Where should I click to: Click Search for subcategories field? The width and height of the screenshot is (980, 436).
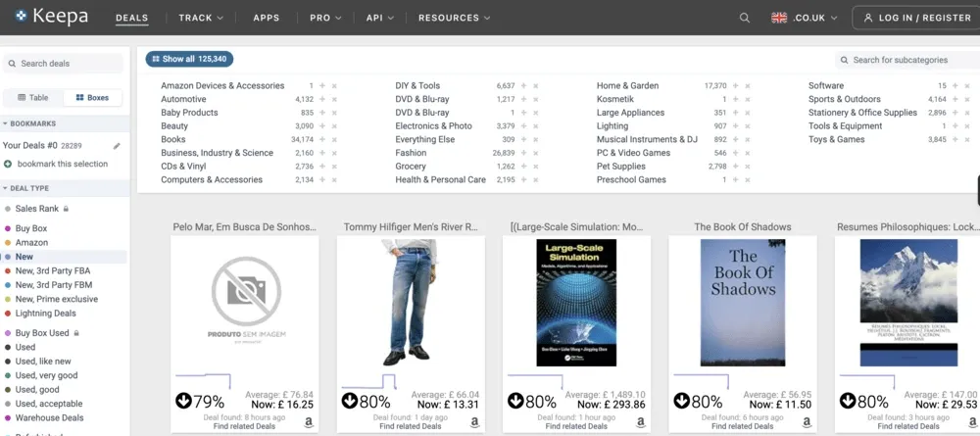pyautogui.click(x=907, y=60)
